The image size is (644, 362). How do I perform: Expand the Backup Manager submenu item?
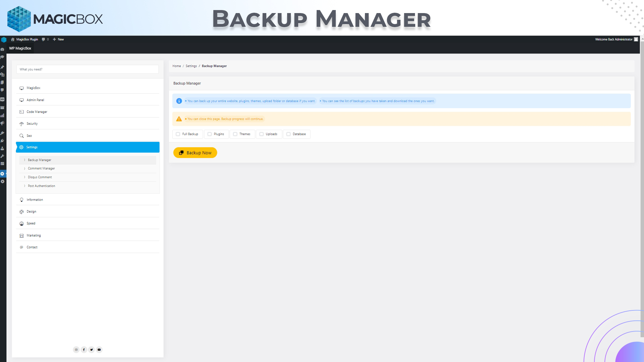(88, 160)
